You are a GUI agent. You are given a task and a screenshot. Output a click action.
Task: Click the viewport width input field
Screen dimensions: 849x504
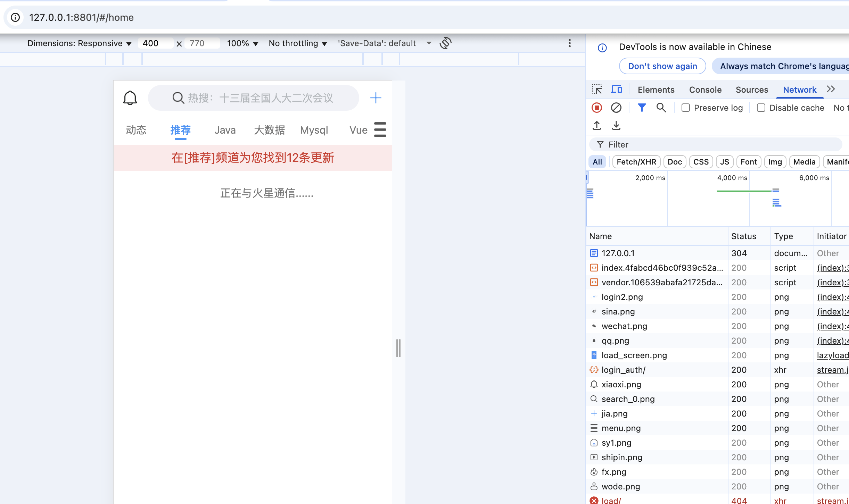pyautogui.click(x=155, y=43)
